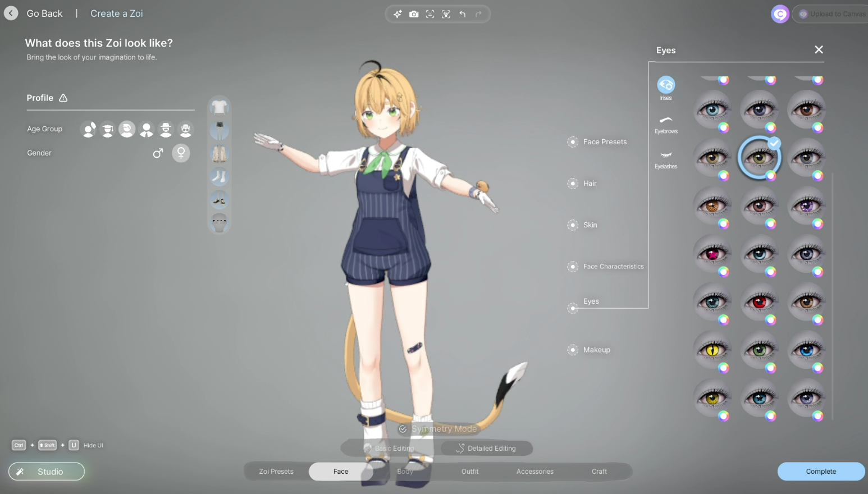868x494 pixels.
Task: Click the sparkle AI generate icon
Action: [x=398, y=14]
